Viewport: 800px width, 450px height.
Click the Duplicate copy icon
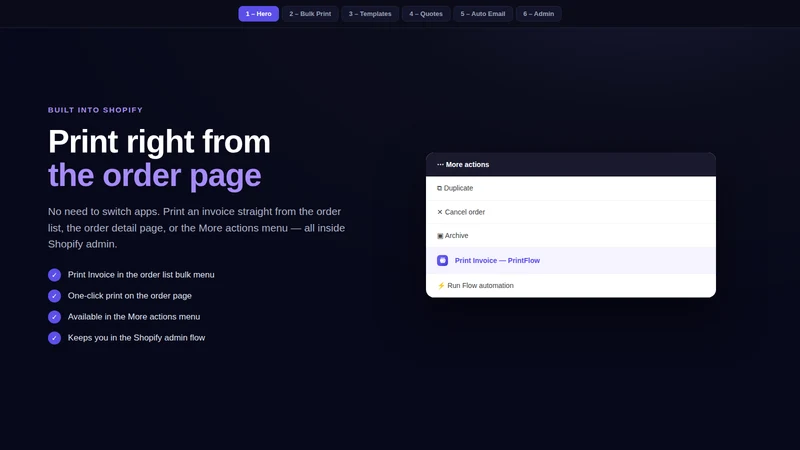coord(439,188)
